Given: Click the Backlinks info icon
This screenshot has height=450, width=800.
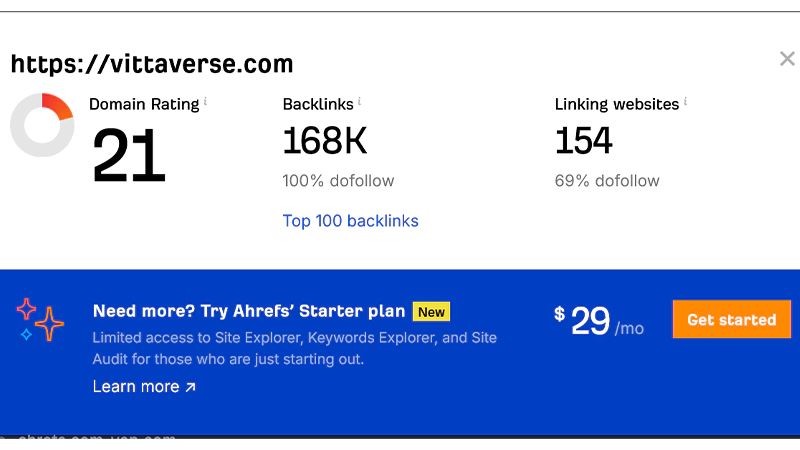Looking at the screenshot, I should coord(360,101).
